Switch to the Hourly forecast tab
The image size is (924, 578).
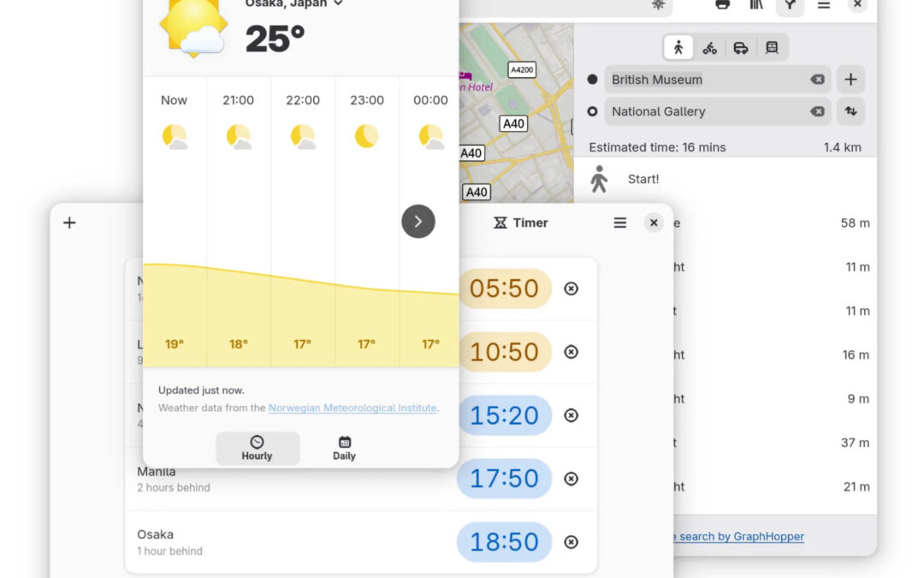pos(258,448)
